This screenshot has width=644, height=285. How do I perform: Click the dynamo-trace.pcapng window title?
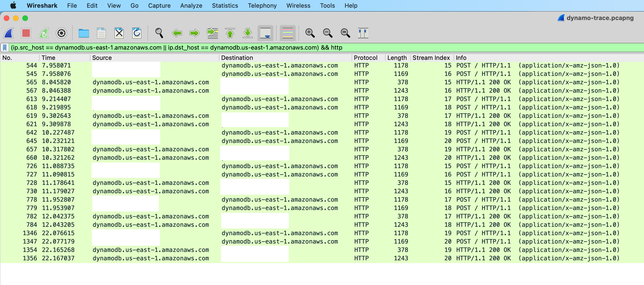[x=600, y=18]
